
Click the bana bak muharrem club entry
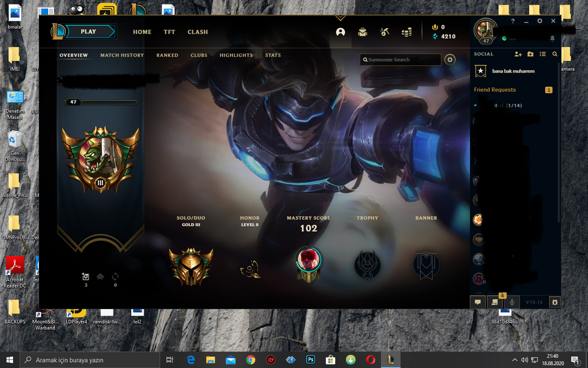(513, 71)
